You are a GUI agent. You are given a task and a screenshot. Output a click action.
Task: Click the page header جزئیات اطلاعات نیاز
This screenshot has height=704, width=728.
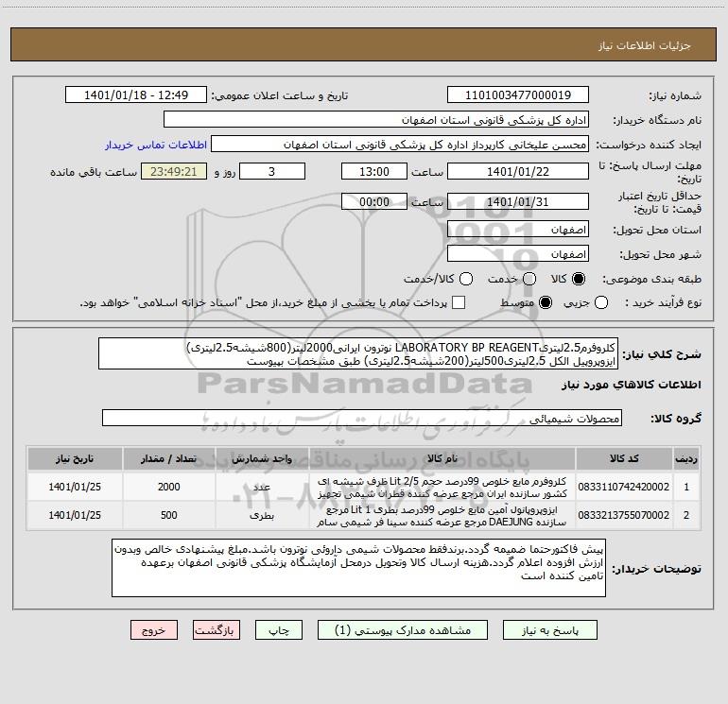tap(645, 45)
